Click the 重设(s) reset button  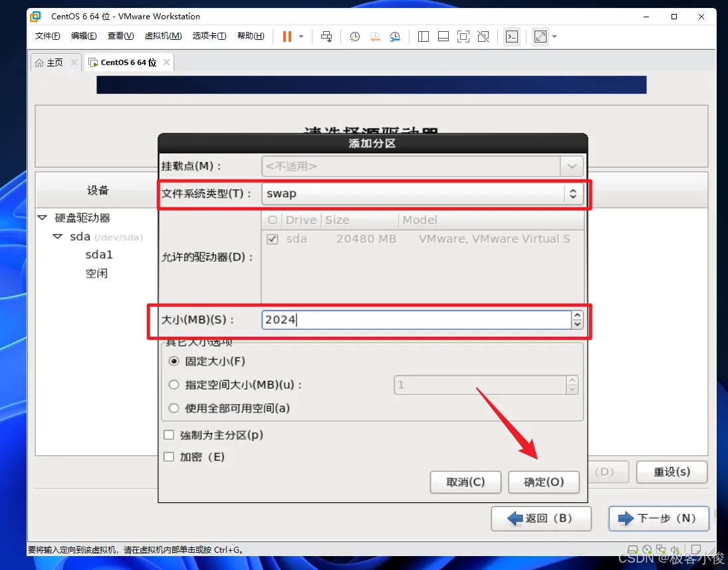[x=672, y=472]
